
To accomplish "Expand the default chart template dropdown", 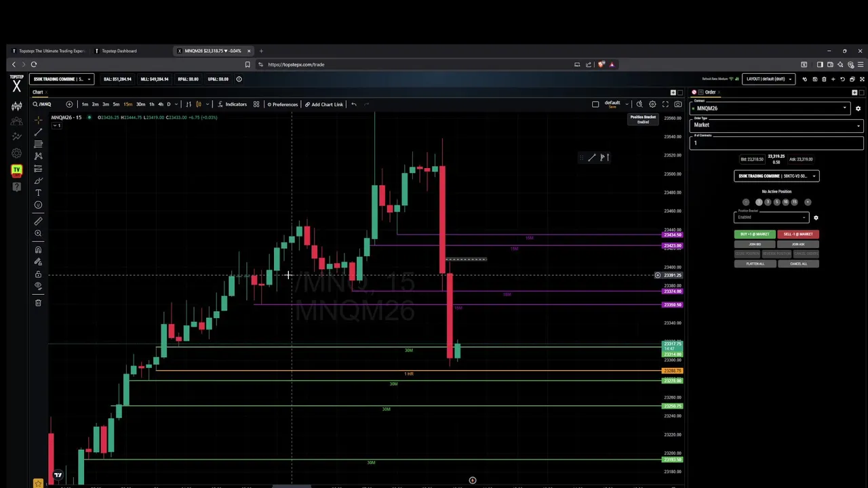I will click(627, 104).
